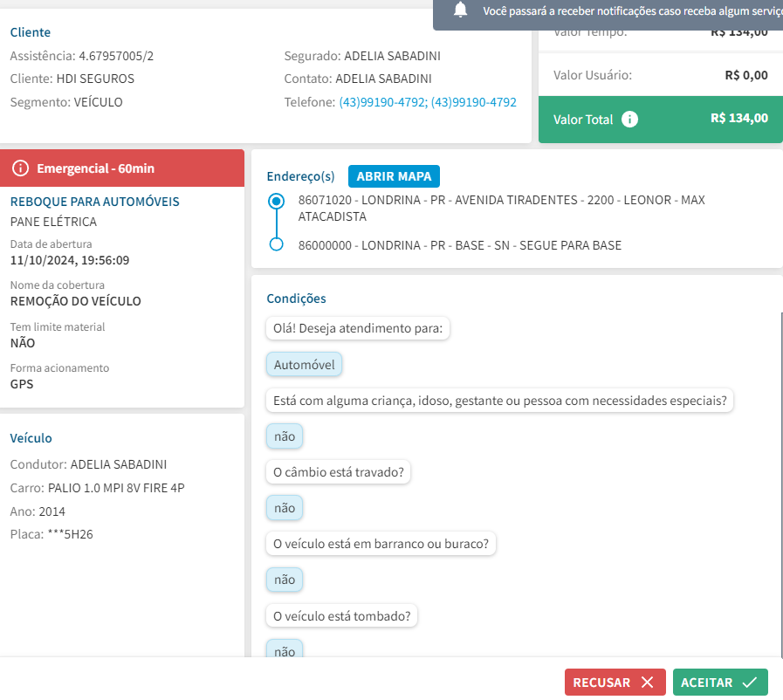Click the 'não' answer under barranco ou buraco
This screenshot has height=700, width=783.
285,580
